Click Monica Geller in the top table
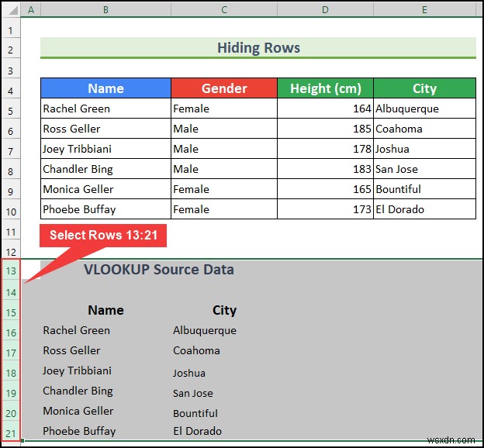Viewport: 484px width, 448px height. [105, 189]
